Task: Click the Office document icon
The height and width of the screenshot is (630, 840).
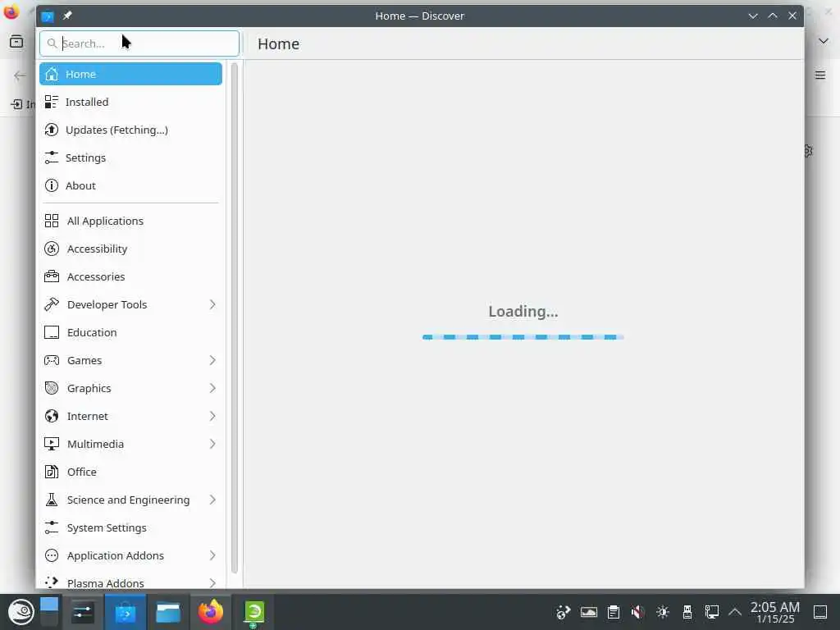Action: [x=52, y=472]
